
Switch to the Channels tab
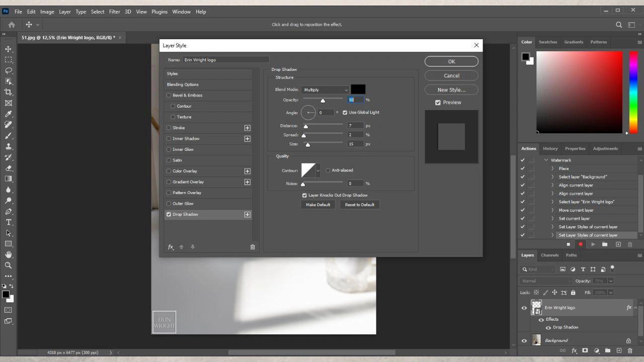[549, 255]
